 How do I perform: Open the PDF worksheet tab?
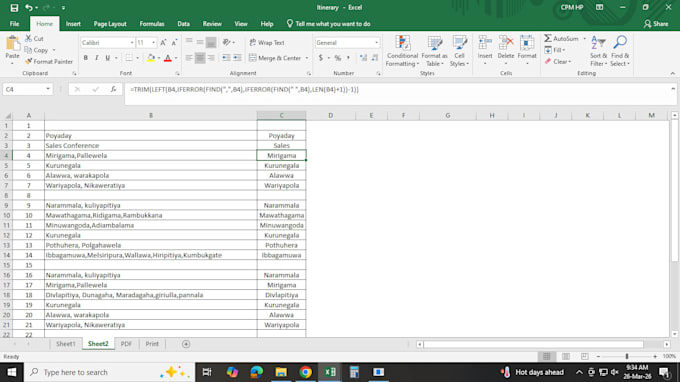[126, 344]
